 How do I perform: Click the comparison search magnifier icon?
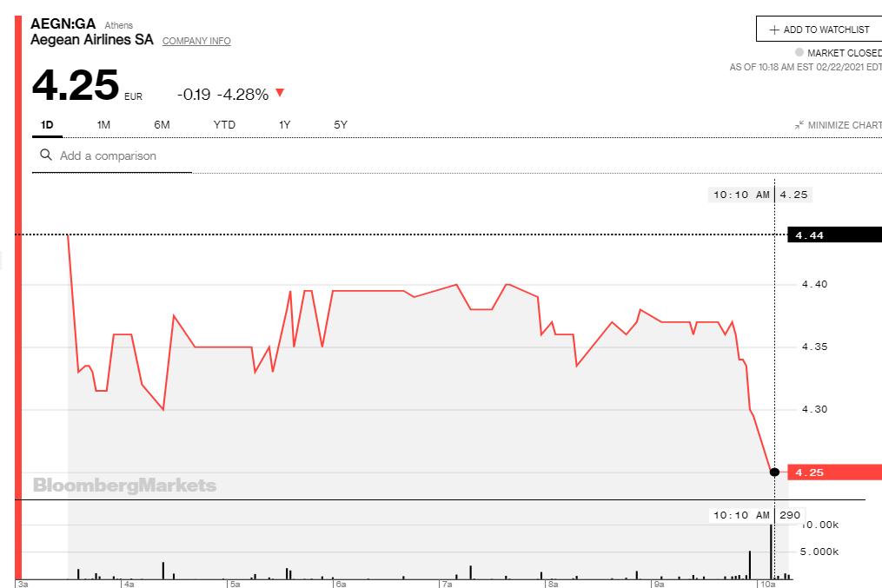point(46,155)
